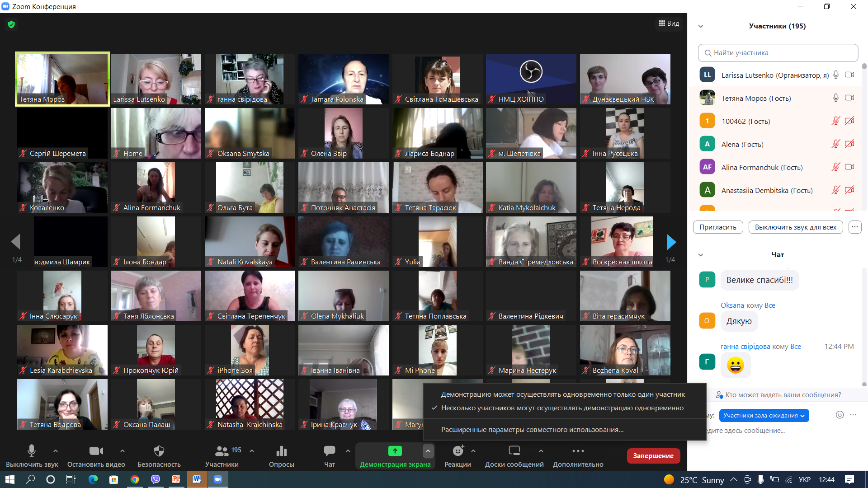Choose multiple participants can share option
The height and width of the screenshot is (488, 868).
(x=562, y=408)
